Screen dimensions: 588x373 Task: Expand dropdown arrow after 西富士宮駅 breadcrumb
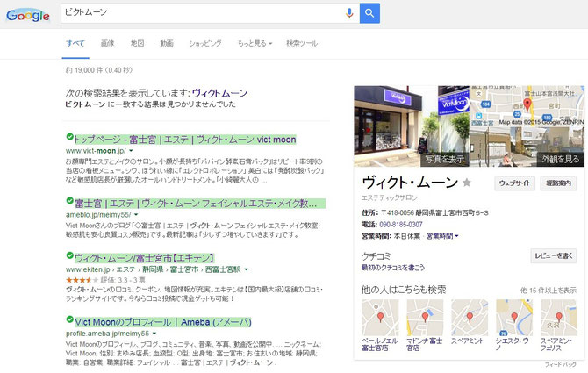(246, 269)
